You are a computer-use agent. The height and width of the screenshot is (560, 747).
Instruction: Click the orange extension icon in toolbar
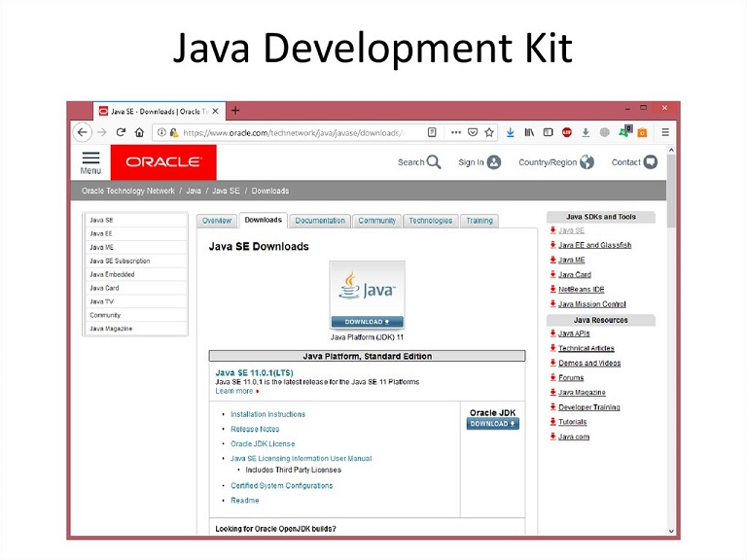[642, 132]
